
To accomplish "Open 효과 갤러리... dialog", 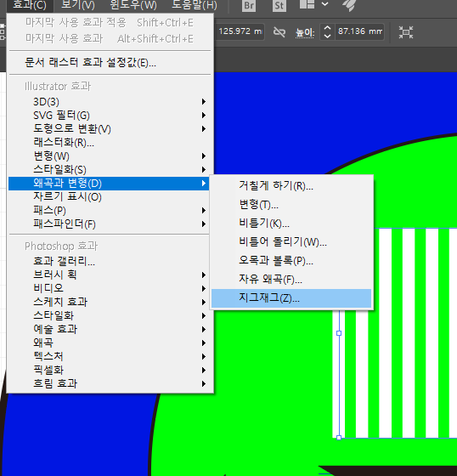I will tap(110, 261).
